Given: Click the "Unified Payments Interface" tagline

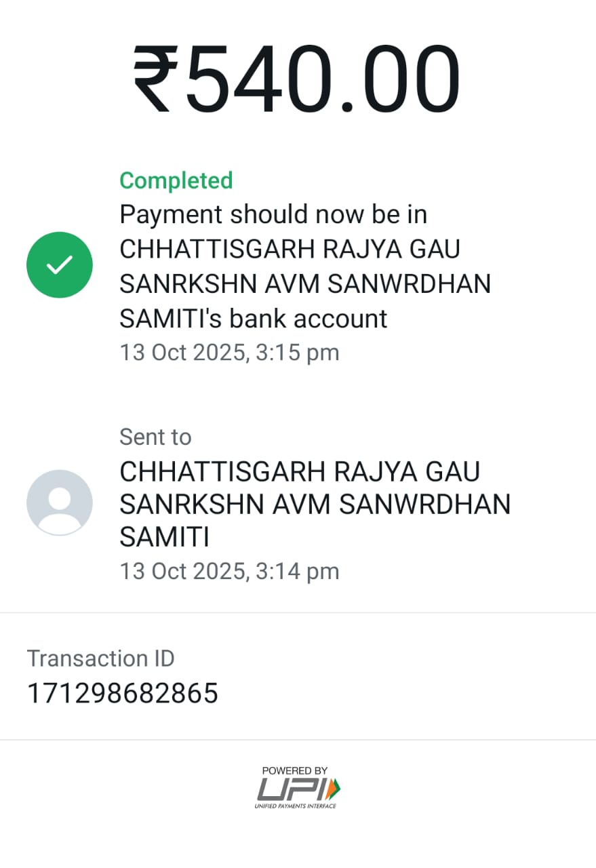Looking at the screenshot, I should 295,806.
